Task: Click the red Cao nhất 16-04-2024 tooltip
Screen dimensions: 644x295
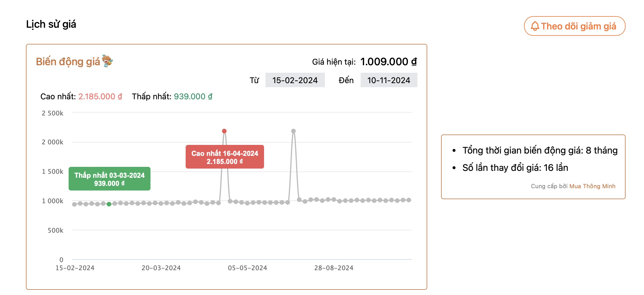Action: tap(225, 157)
